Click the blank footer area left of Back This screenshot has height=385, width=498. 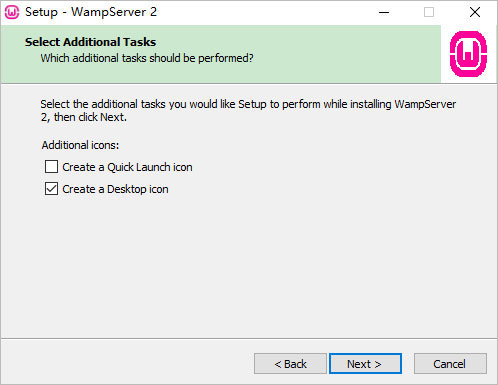[x=127, y=364]
